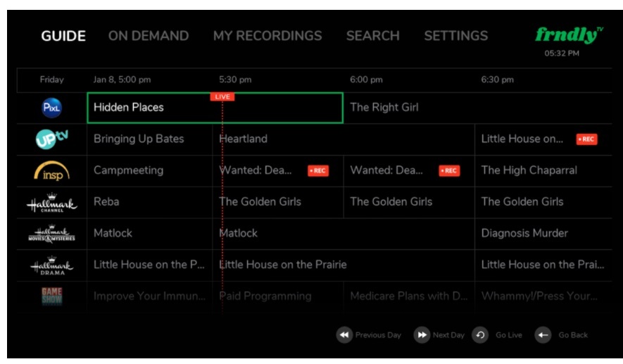Select the Hidden Places program
The height and width of the screenshot is (364, 623).
coord(215,108)
